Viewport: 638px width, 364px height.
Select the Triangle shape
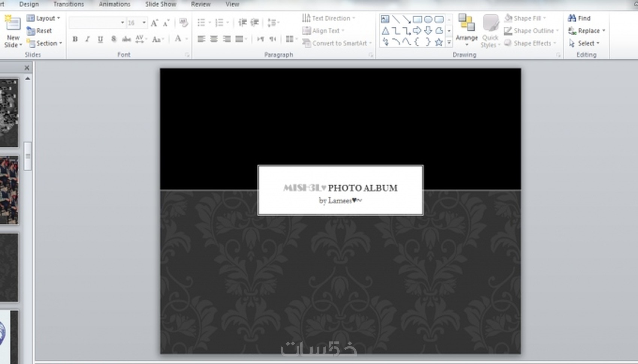pyautogui.click(x=385, y=31)
